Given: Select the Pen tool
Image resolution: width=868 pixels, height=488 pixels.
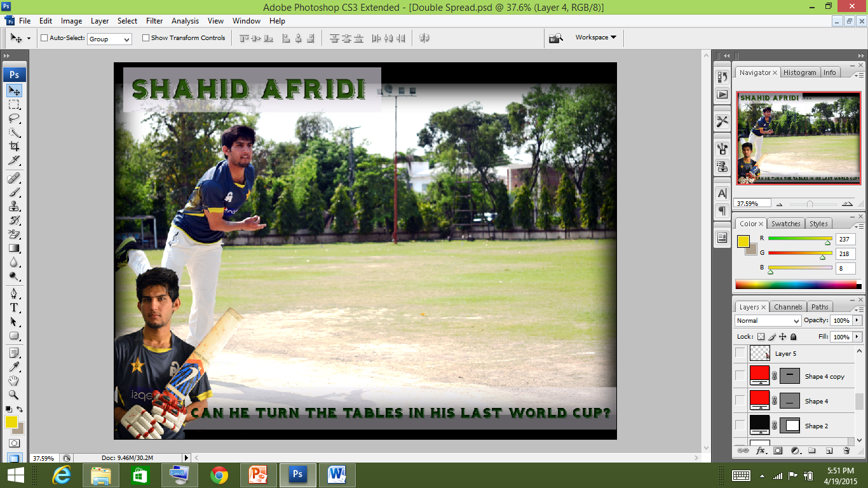Looking at the screenshot, I should 14,294.
